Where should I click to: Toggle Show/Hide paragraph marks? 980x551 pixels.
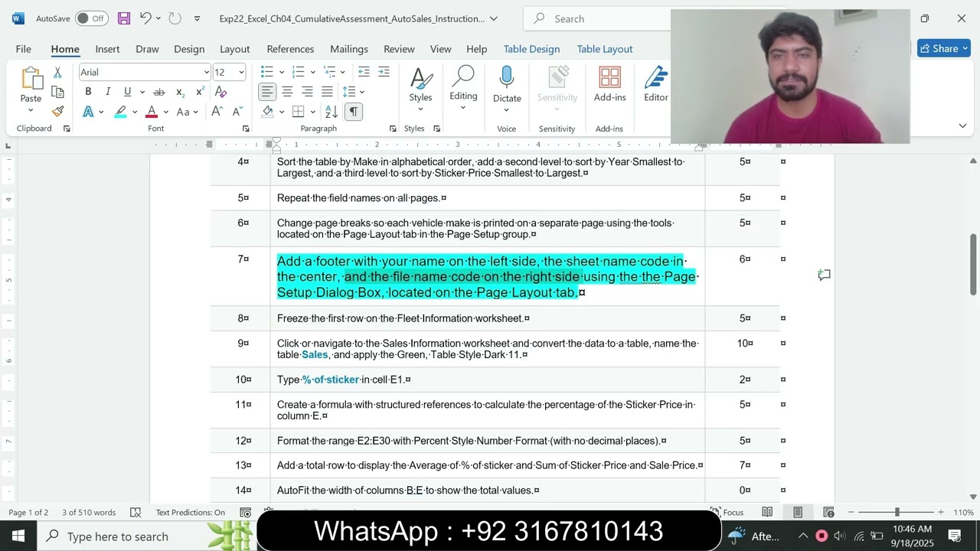pos(353,112)
